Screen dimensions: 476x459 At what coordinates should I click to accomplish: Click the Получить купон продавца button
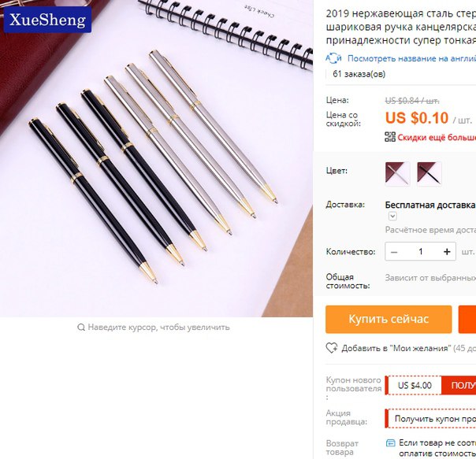[430, 419]
